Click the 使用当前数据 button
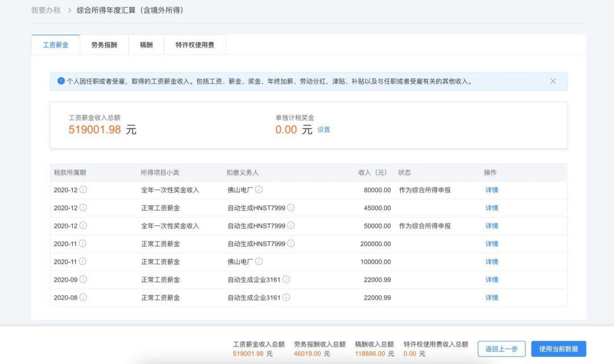This screenshot has height=364, width=614. [558, 349]
